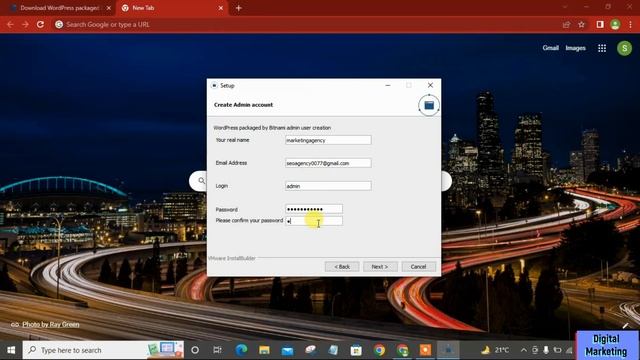Click the Login input field
This screenshot has height=360, width=640.
(328, 186)
